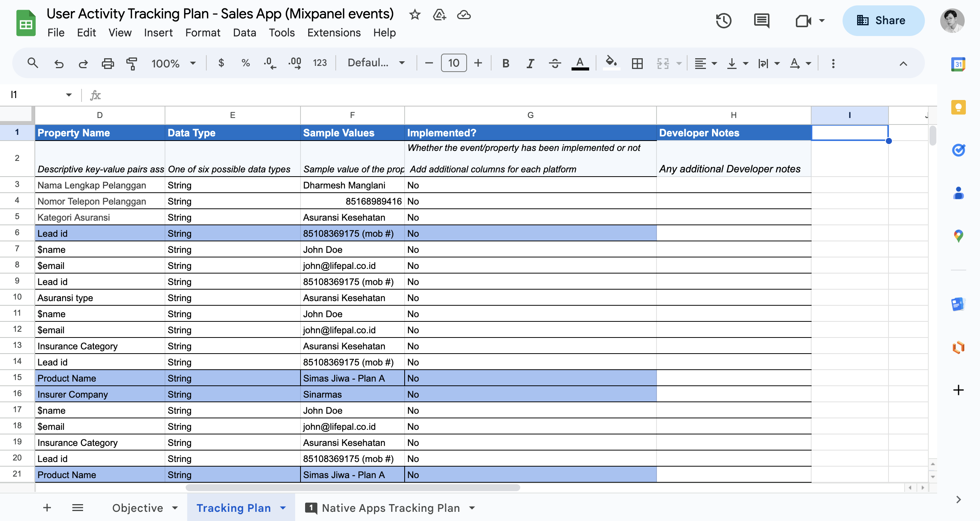The image size is (980, 521).
Task: Expand merge cells options arrow
Action: [679, 63]
